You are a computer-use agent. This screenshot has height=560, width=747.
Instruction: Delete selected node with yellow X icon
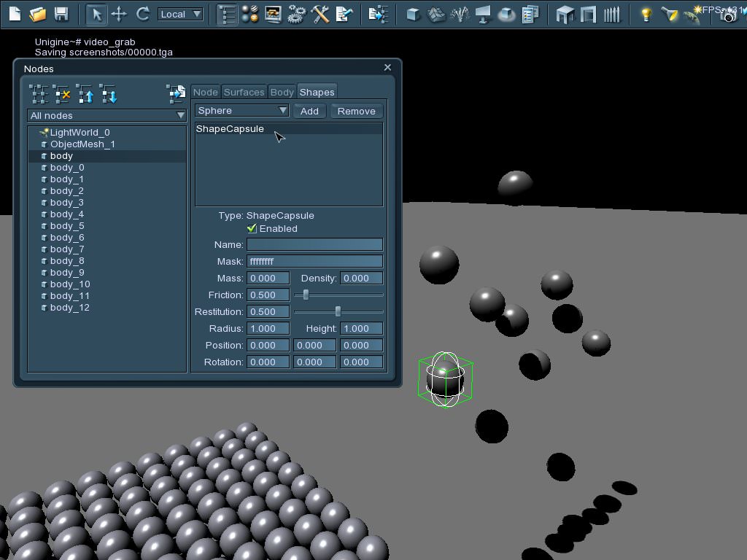pos(62,94)
